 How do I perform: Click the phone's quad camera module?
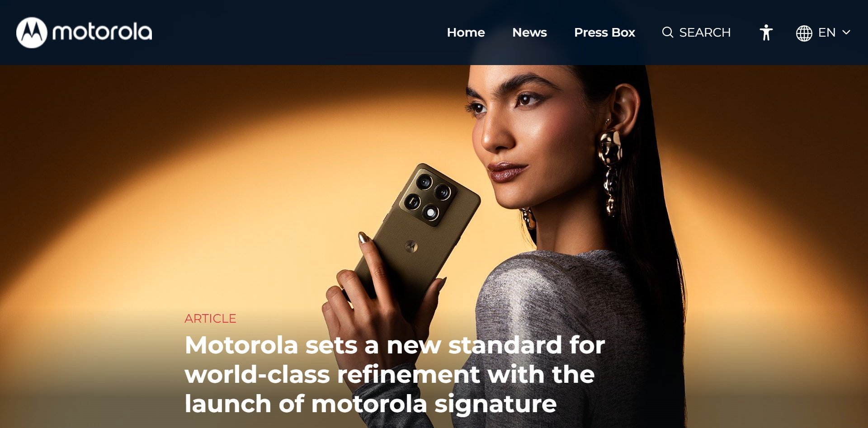tap(428, 195)
